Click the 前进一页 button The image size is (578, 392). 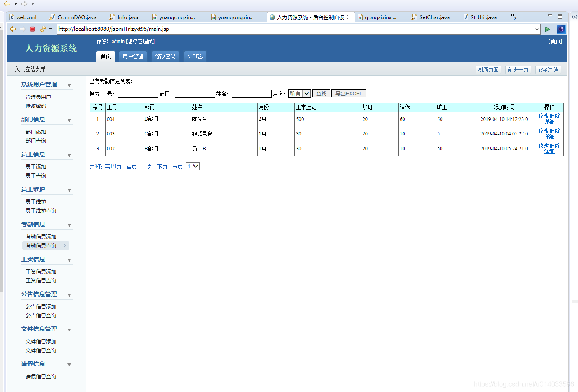(518, 69)
